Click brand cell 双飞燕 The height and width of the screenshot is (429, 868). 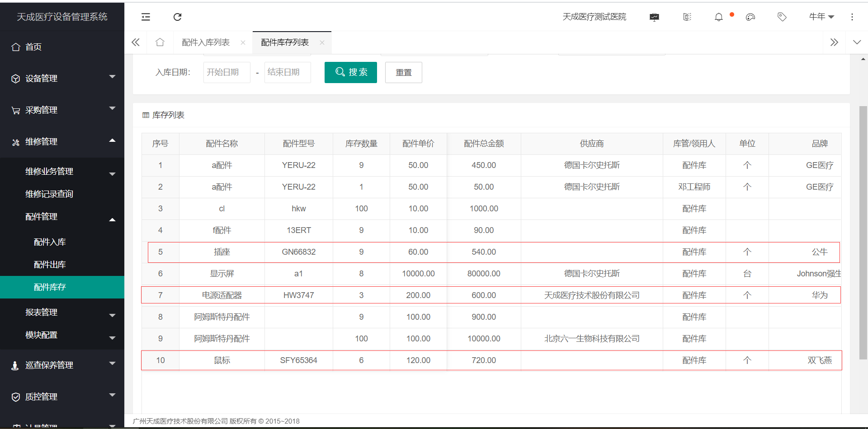pyautogui.click(x=819, y=360)
